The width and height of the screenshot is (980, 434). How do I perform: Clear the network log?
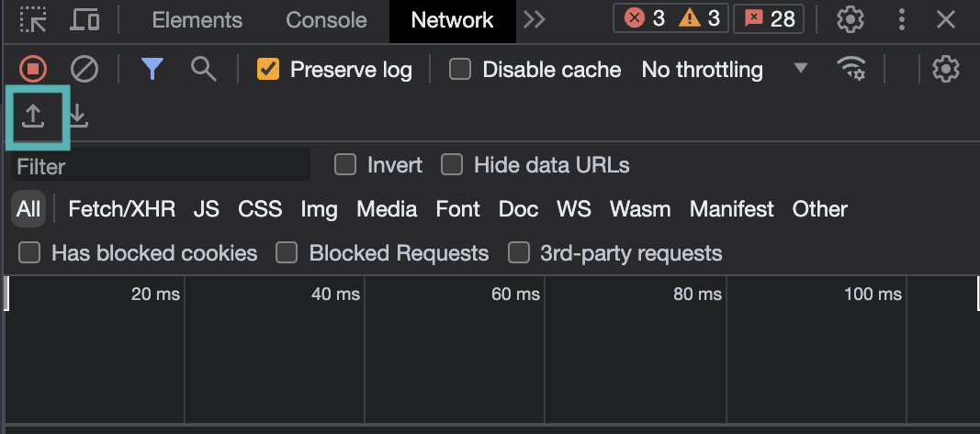pos(84,69)
